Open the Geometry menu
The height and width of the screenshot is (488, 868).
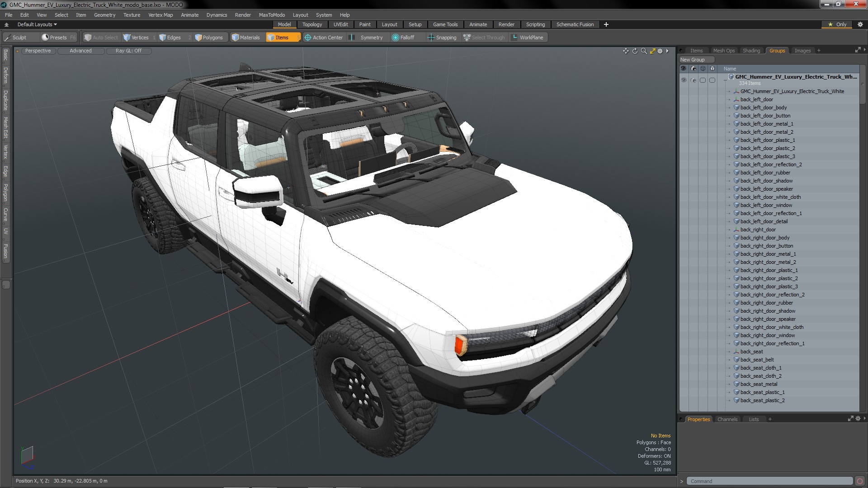104,15
